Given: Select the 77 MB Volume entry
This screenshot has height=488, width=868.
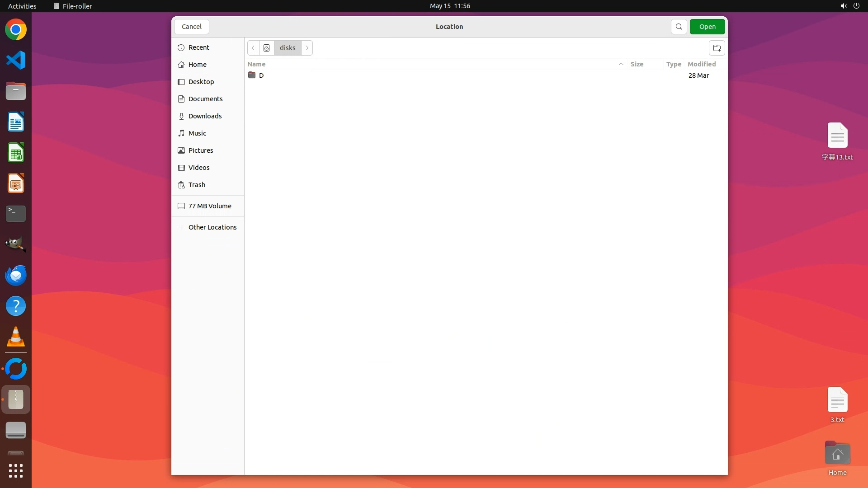Looking at the screenshot, I should pos(209,206).
